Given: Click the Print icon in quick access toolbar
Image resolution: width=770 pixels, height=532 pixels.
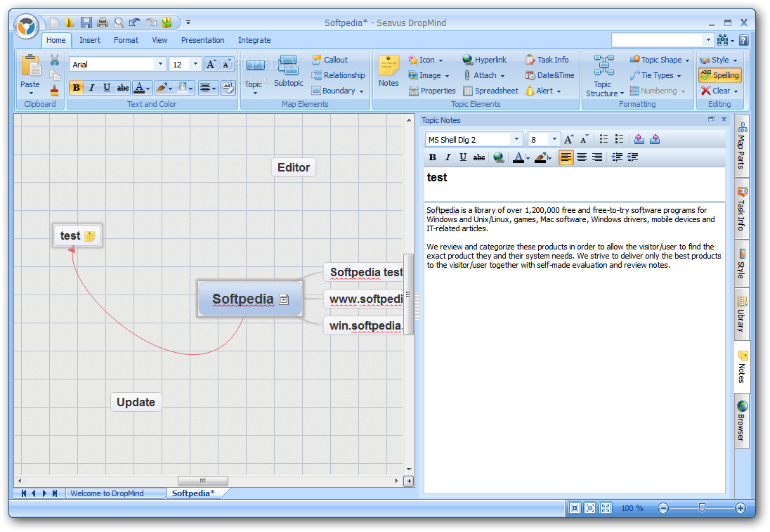Looking at the screenshot, I should [102, 22].
